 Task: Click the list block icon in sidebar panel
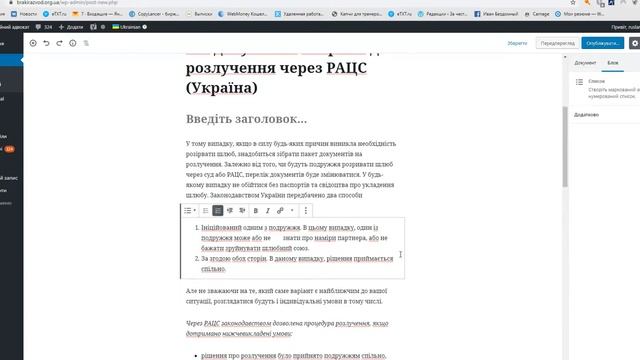coord(579,82)
